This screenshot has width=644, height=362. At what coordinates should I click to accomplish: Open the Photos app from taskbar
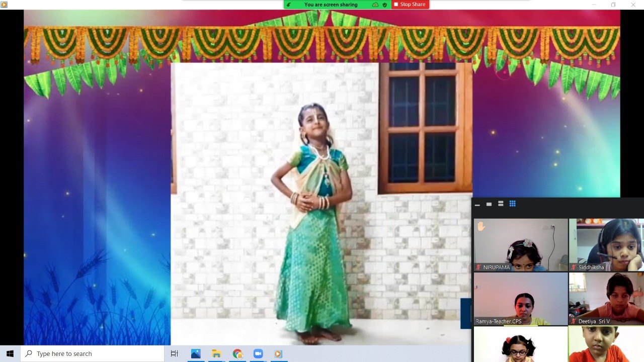point(196,354)
